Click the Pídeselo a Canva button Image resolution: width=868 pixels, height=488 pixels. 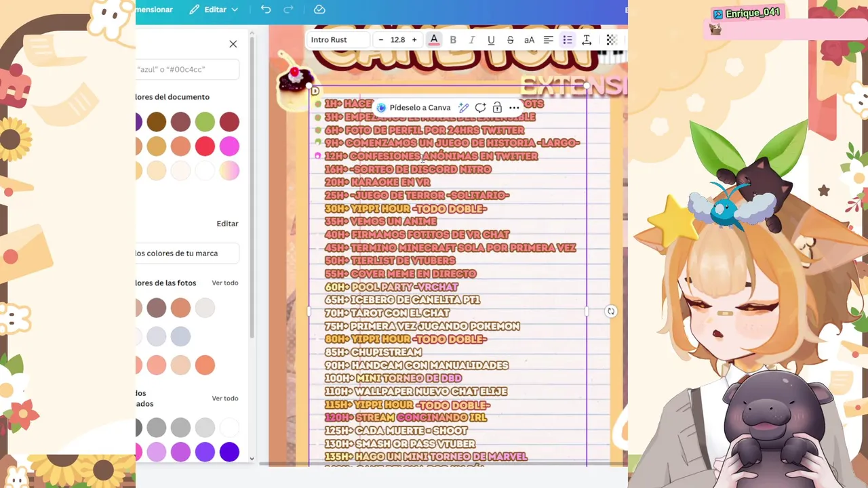(x=414, y=108)
